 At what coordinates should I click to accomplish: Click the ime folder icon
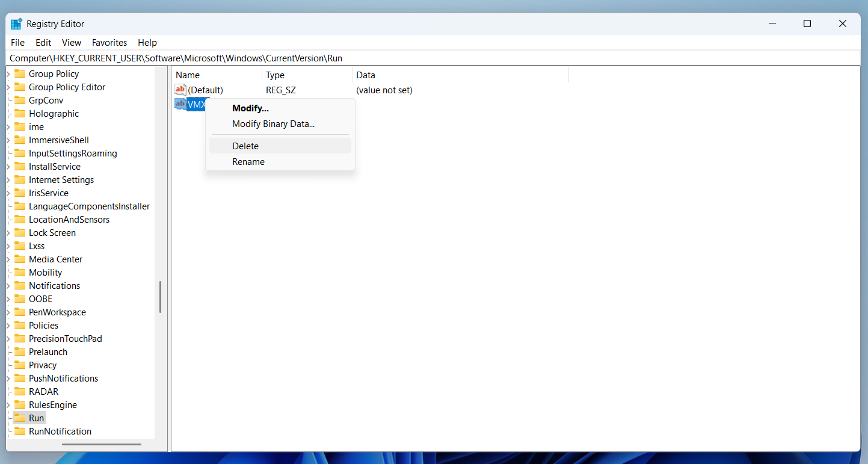[20, 127]
